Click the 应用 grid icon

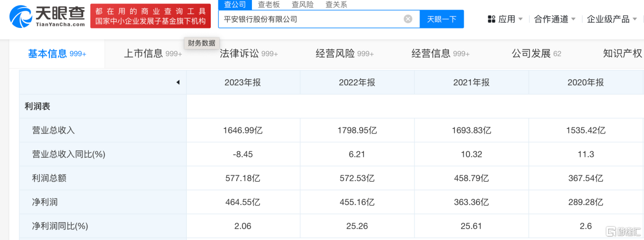491,19
